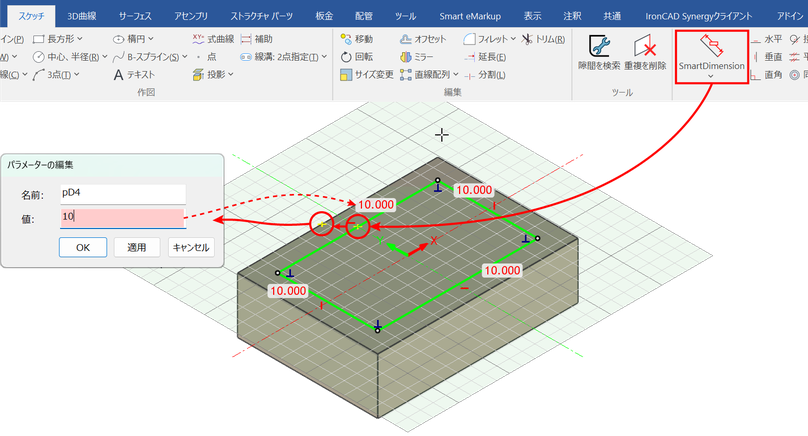
Task: Switch to the スケッチ ribbon tab
Action: coord(31,16)
